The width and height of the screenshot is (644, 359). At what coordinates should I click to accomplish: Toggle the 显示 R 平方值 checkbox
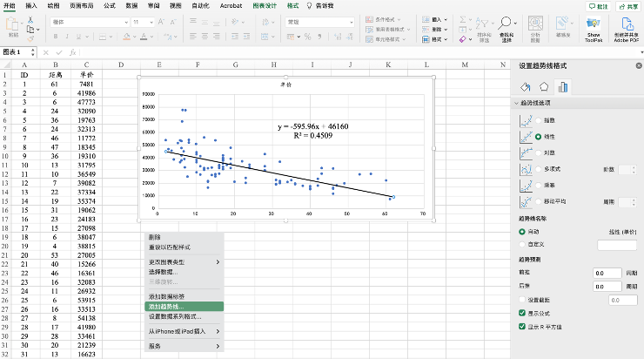click(x=521, y=326)
